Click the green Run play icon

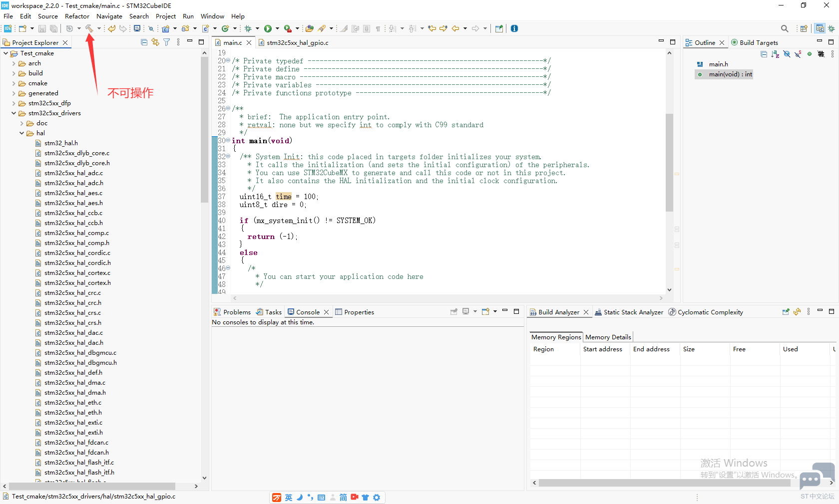pyautogui.click(x=268, y=28)
